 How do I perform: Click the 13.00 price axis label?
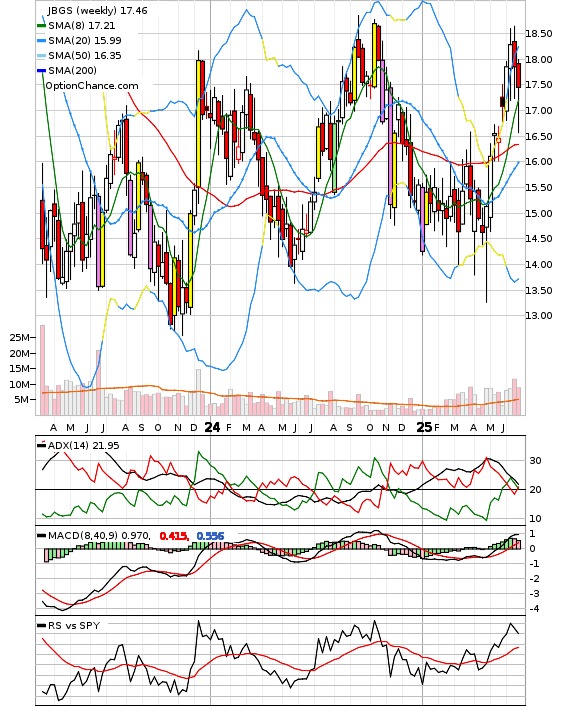(x=539, y=316)
